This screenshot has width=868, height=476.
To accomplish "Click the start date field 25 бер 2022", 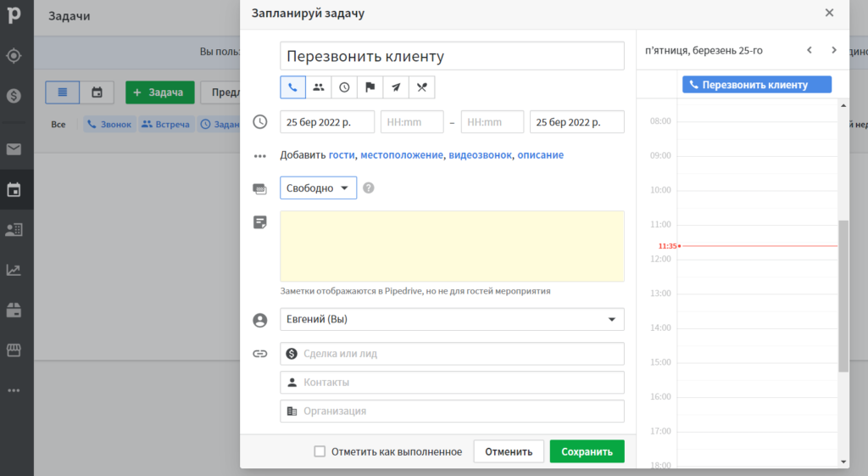I will (327, 122).
